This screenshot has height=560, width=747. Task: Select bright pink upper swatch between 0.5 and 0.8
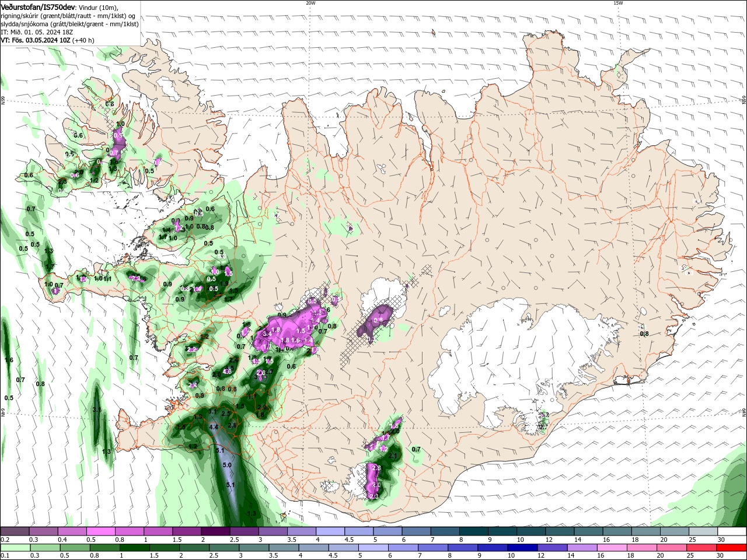click(x=100, y=531)
